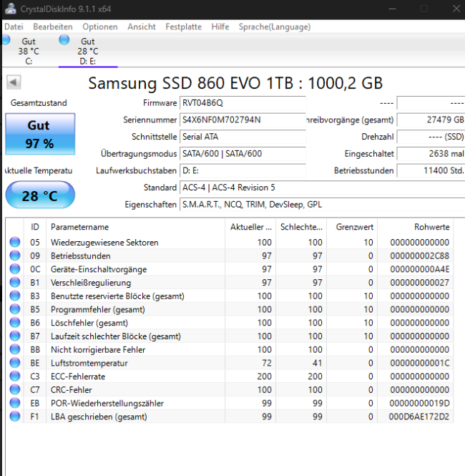Click raw value 00000000001C
The width and height of the screenshot is (465, 476).
tap(419, 363)
